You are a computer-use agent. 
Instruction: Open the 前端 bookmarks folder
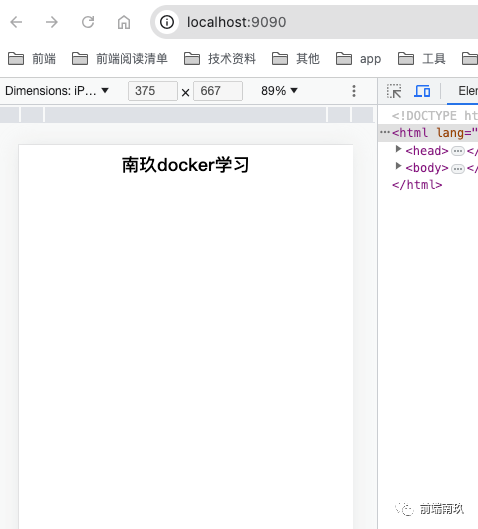pos(32,59)
